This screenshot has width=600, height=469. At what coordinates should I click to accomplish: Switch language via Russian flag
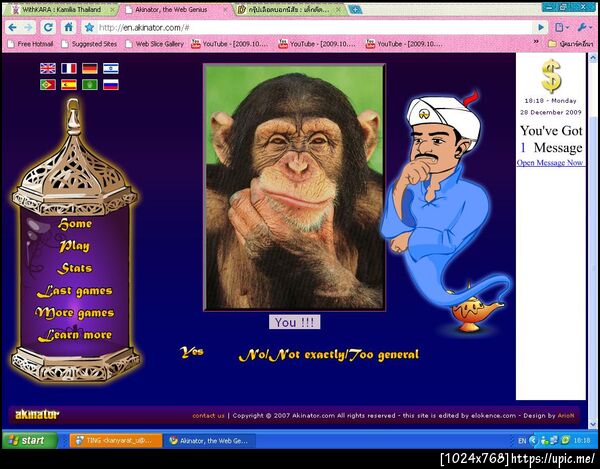pos(111,85)
